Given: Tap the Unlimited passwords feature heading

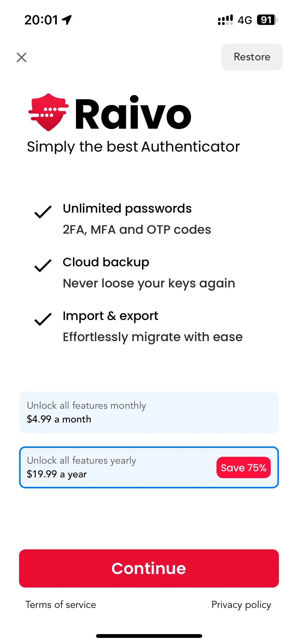Looking at the screenshot, I should [x=127, y=209].
